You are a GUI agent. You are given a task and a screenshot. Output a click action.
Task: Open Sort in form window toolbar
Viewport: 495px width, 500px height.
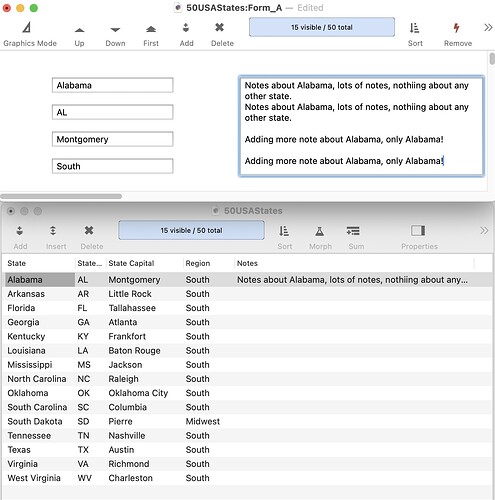(x=415, y=34)
